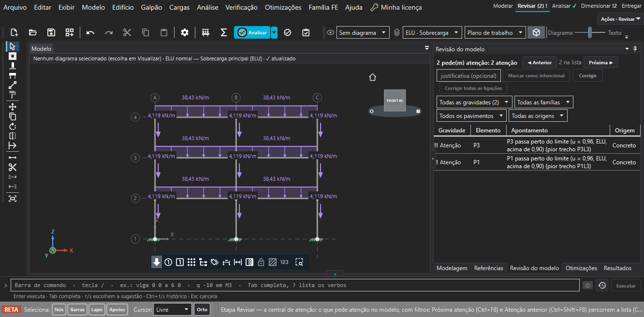Toggle the Nós snap option

[x=59, y=309]
